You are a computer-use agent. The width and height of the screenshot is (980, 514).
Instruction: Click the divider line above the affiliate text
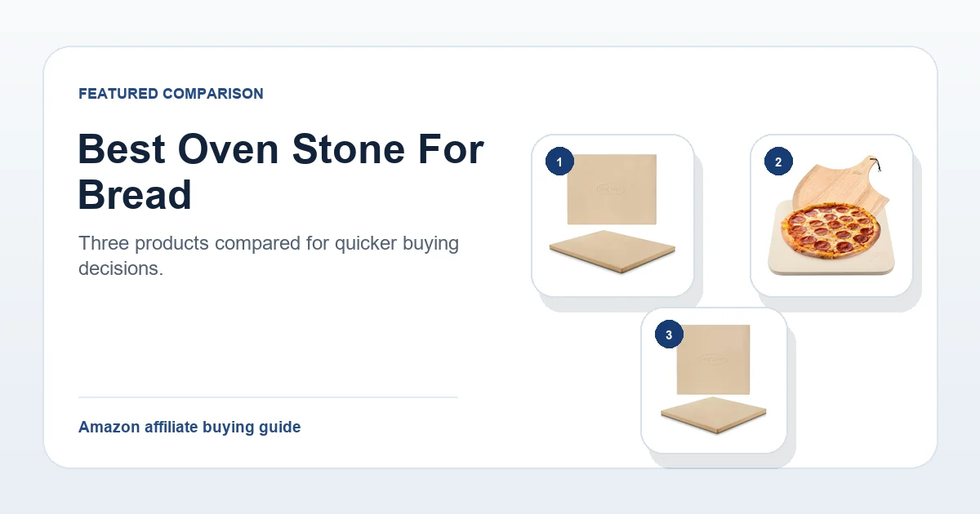click(268, 397)
